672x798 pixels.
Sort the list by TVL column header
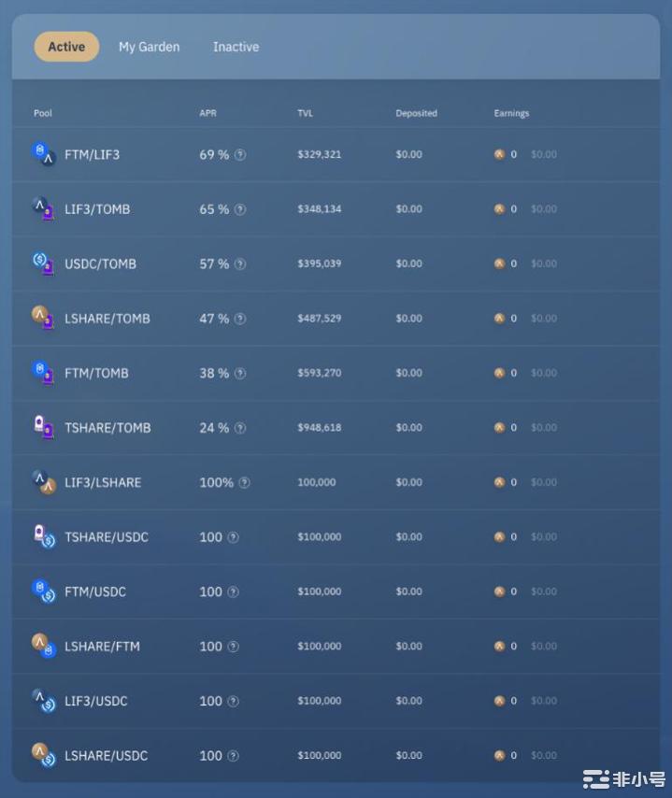pyautogui.click(x=305, y=113)
